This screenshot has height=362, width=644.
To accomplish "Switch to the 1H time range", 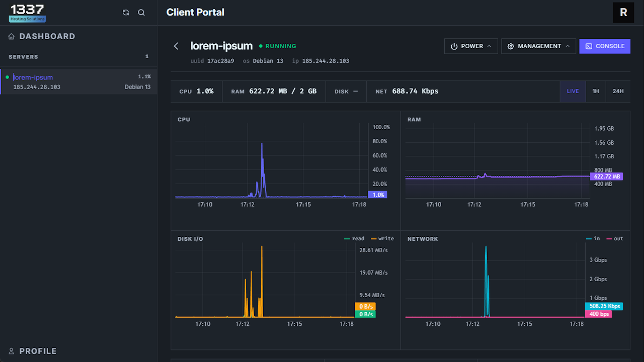I will tap(596, 92).
